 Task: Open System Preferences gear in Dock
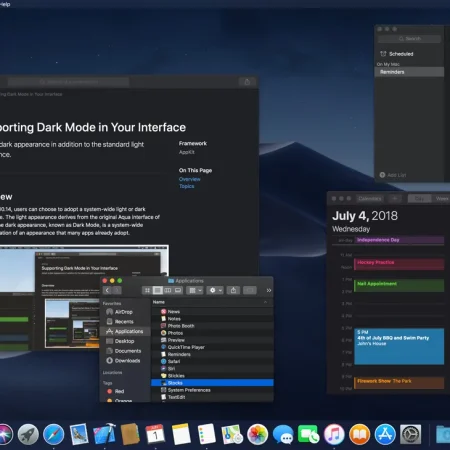click(410, 434)
